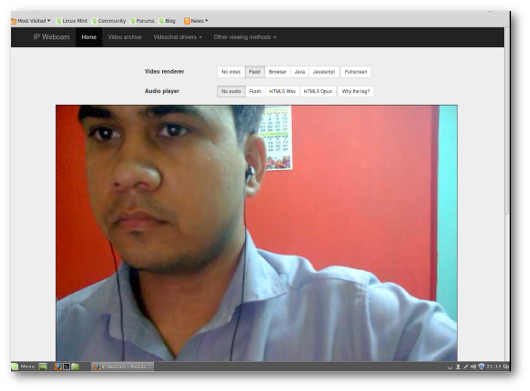Select No audio for the audio player

pyautogui.click(x=231, y=91)
